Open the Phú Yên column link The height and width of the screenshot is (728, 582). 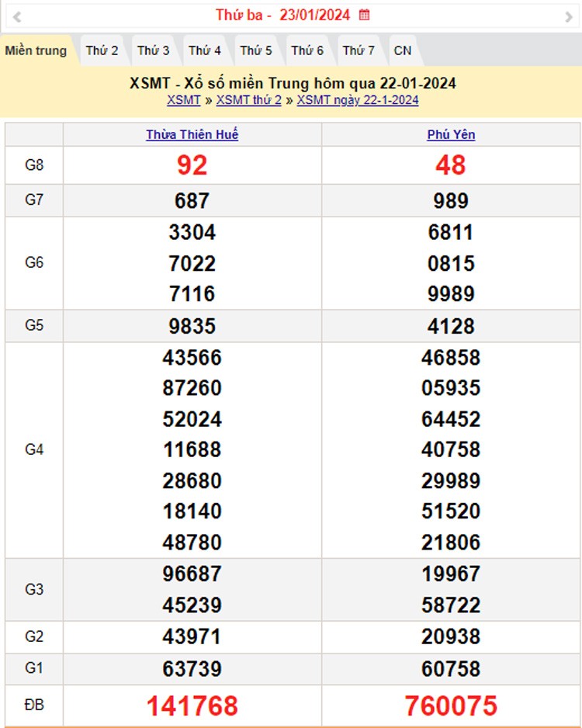451,134
